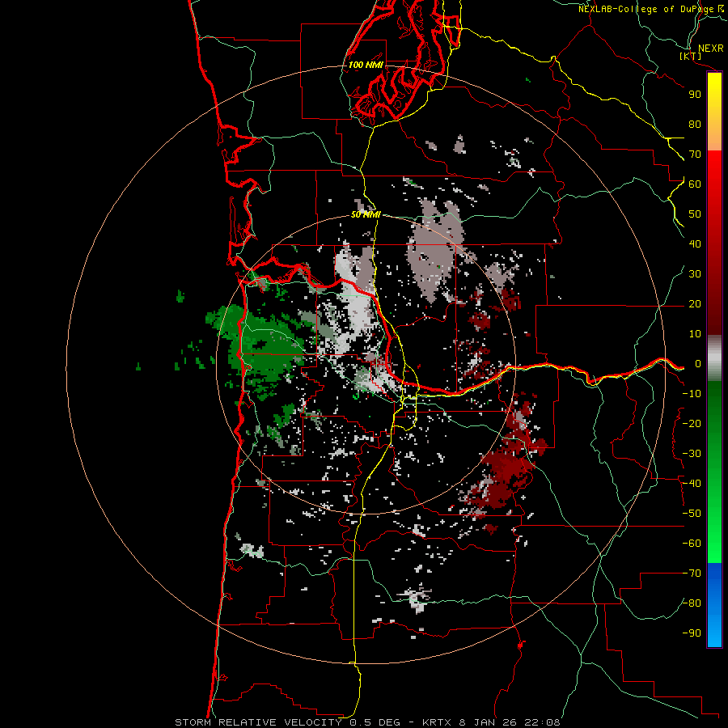
Task: Select the 20 value on velocity scale
Action: tap(695, 304)
